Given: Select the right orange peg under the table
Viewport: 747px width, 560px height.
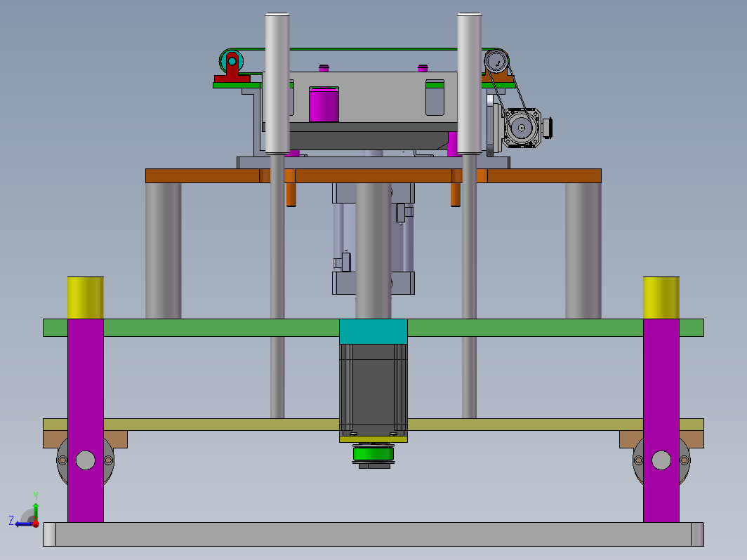Looking at the screenshot, I should [x=456, y=194].
